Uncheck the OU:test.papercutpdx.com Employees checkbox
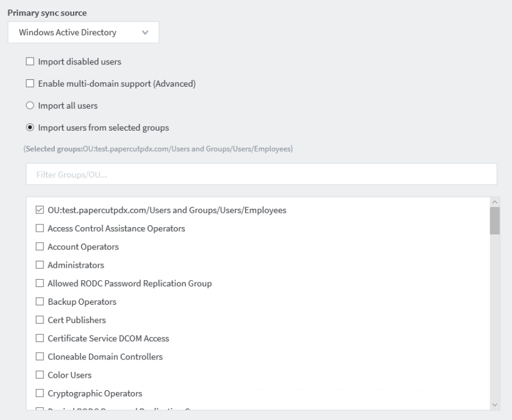 39,210
